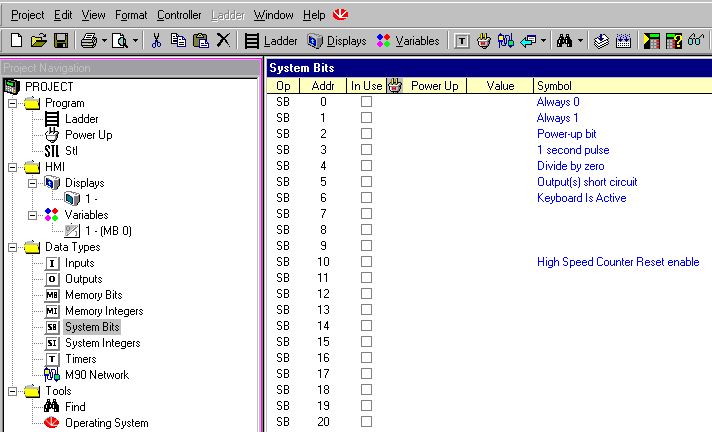This screenshot has height=432, width=712.
Task: Collapse the Program folder in tree
Action: [12, 103]
